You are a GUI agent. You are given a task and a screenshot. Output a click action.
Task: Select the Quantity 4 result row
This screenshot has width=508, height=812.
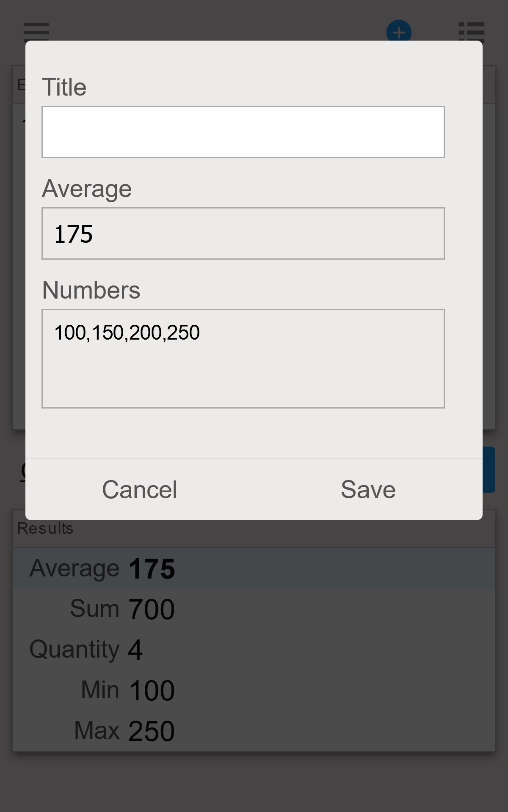click(x=254, y=650)
